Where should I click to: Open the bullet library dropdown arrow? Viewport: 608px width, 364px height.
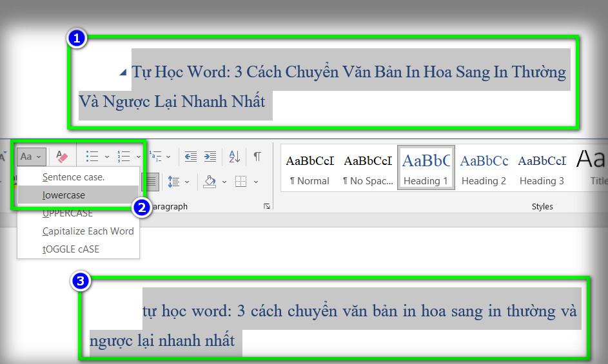tap(107, 157)
